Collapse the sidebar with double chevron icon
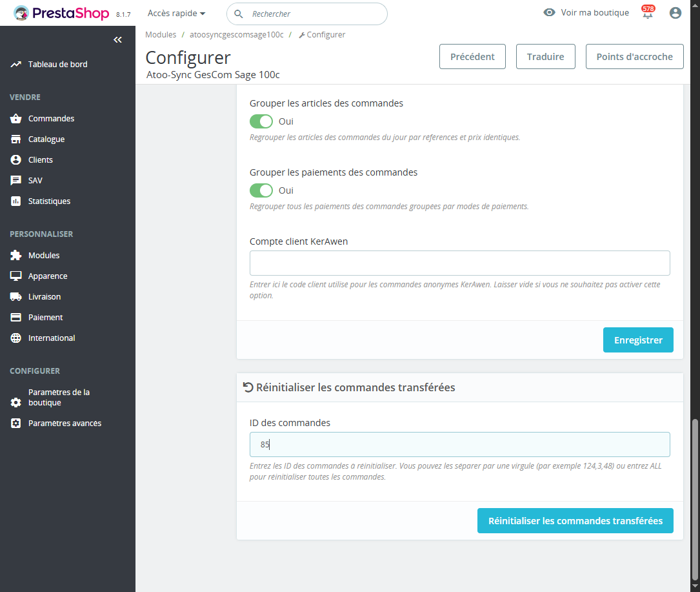 (118, 40)
